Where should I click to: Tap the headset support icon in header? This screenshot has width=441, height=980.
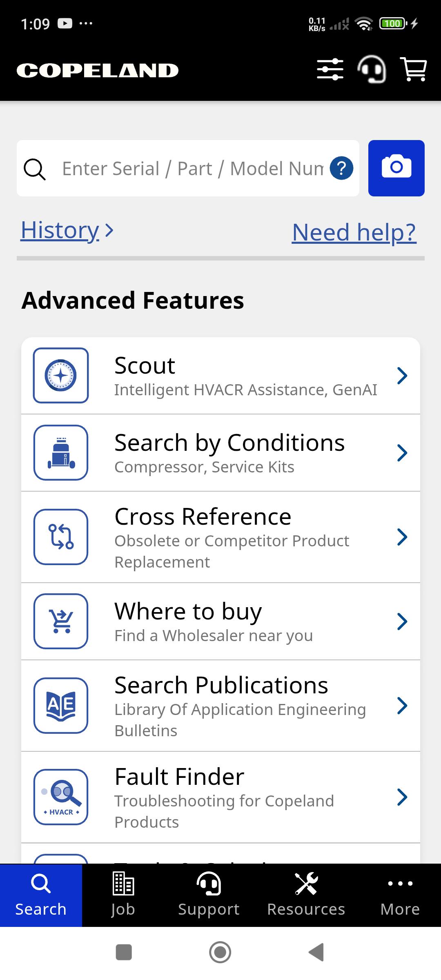coord(372,69)
